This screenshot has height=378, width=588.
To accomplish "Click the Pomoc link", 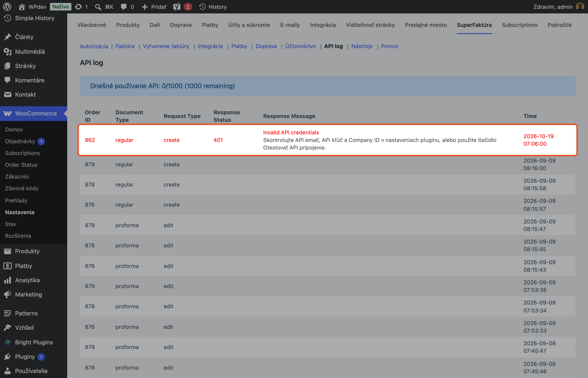I will click(389, 46).
